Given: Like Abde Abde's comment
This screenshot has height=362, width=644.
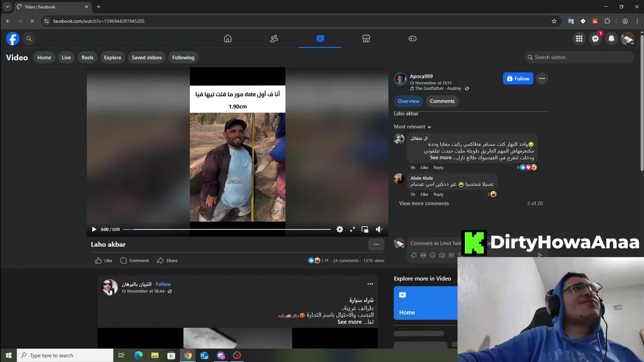Looking at the screenshot, I should coord(424,194).
